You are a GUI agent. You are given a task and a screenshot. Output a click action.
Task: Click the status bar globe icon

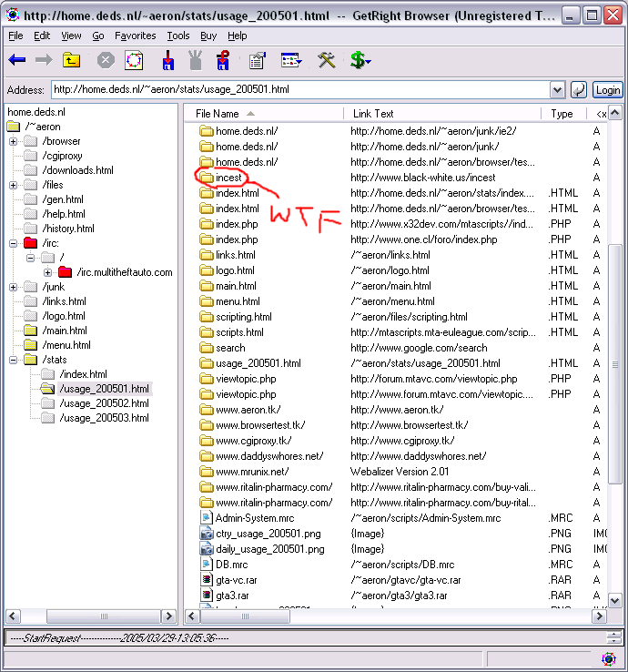[609, 658]
